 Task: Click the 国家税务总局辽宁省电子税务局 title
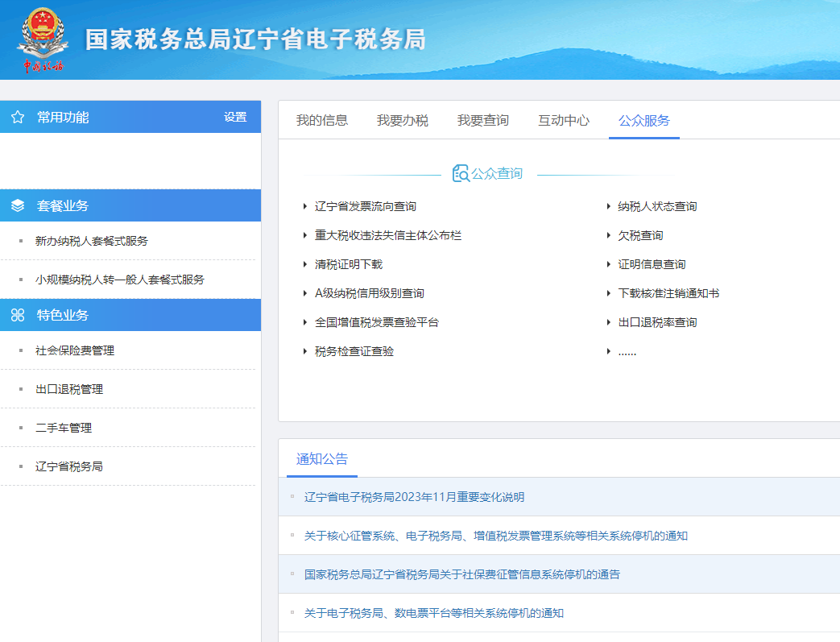coord(255,39)
